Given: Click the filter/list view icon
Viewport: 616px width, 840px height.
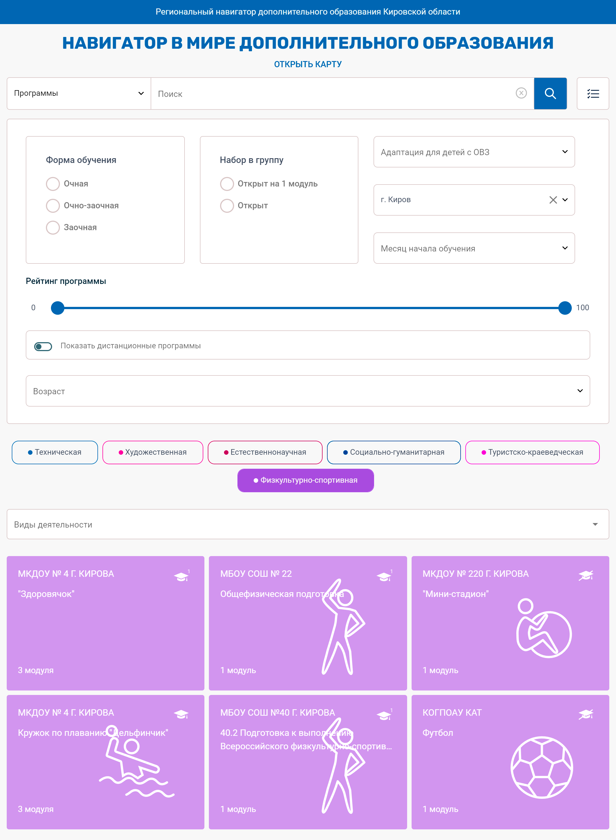Looking at the screenshot, I should point(592,93).
